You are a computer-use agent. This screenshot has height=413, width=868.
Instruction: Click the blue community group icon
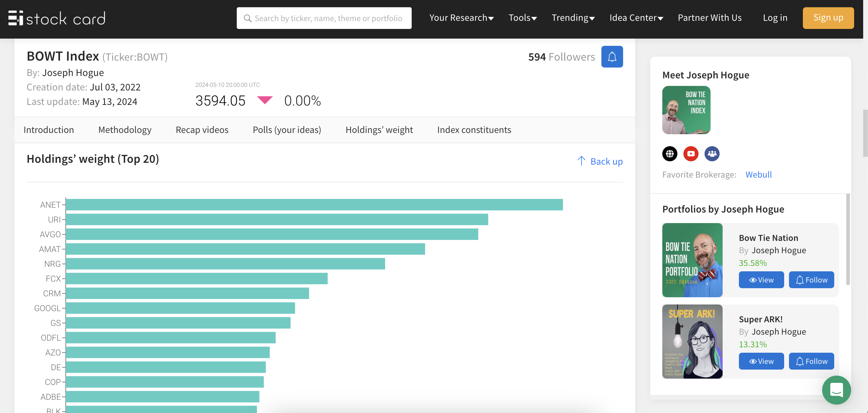coord(712,154)
